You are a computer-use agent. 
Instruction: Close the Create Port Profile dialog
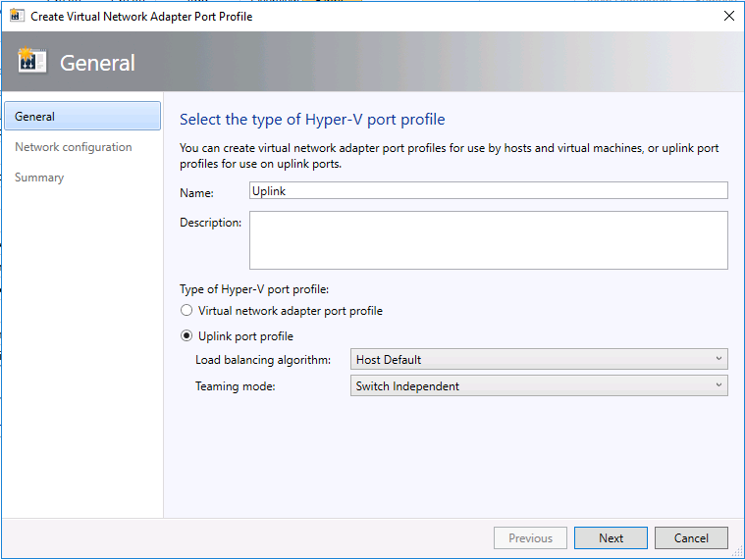(728, 16)
